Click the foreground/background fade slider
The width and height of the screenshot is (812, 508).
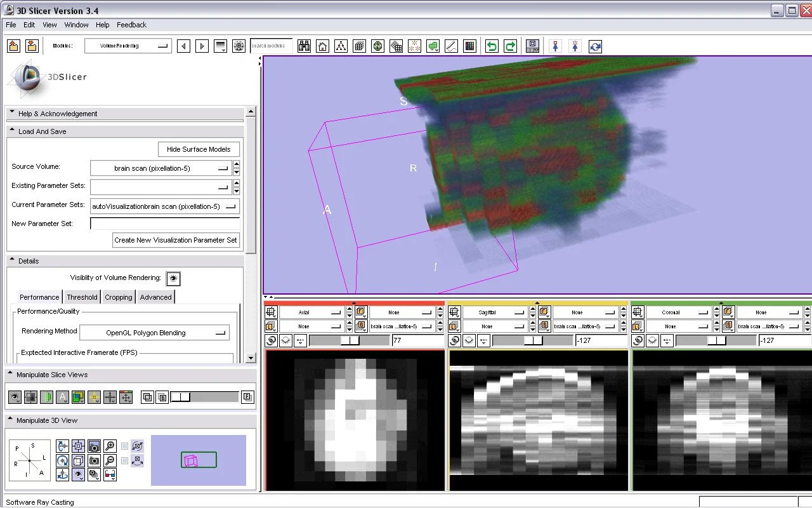205,397
